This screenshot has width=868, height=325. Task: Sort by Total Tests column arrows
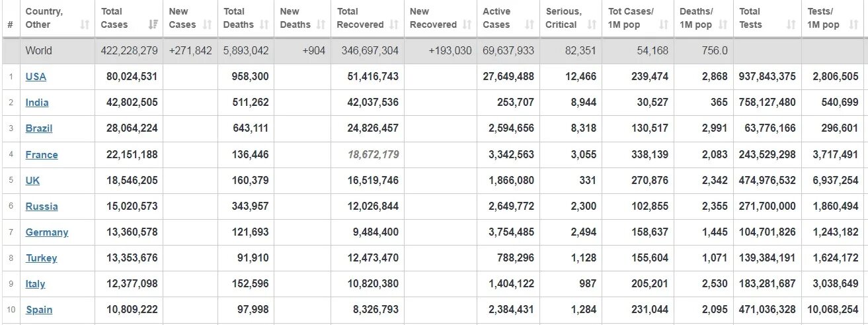click(x=791, y=24)
